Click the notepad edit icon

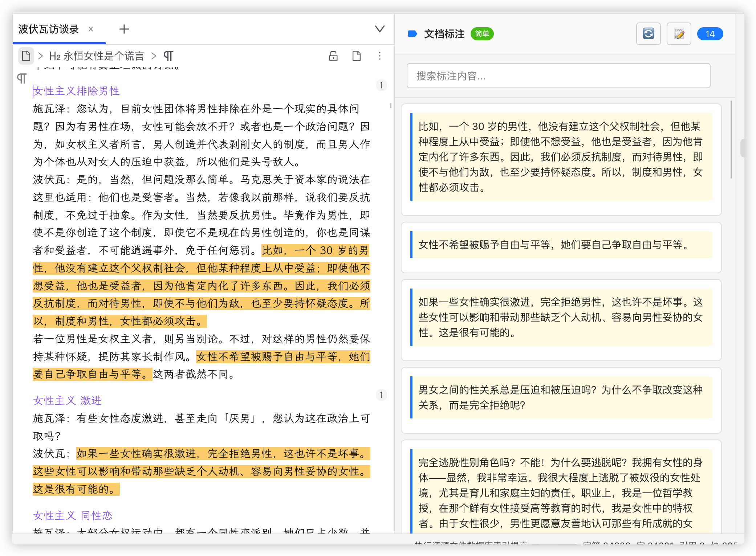pyautogui.click(x=679, y=34)
